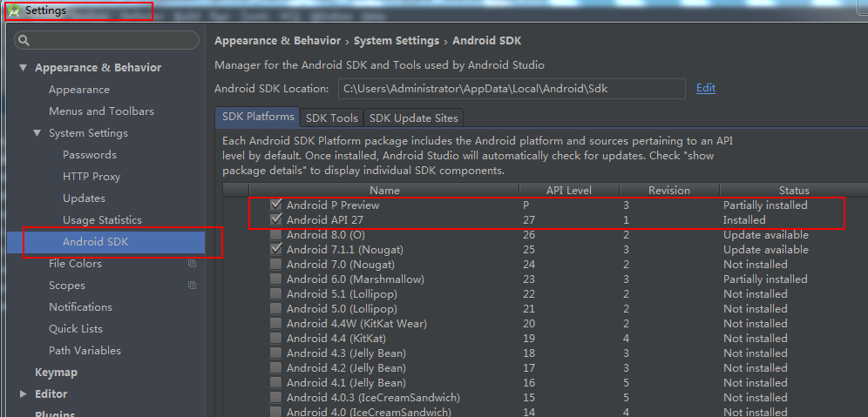Uncheck the Android API 27 checkbox
This screenshot has width=868, height=417.
(275, 219)
